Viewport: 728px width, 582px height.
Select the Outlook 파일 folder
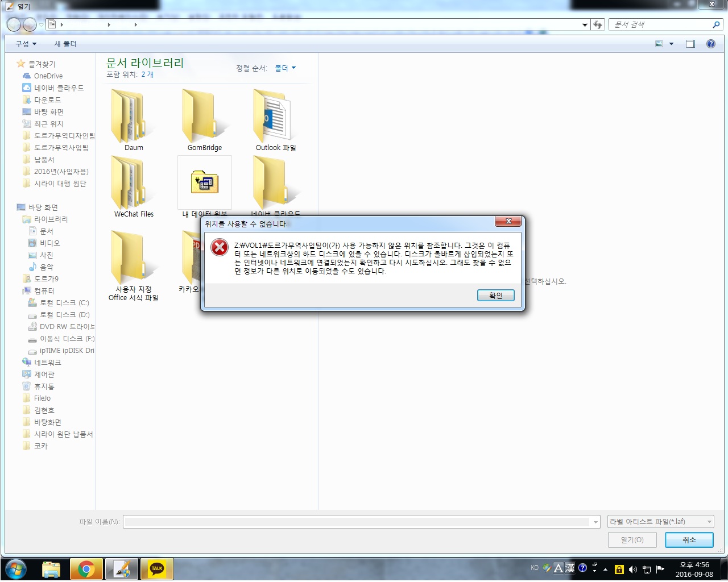tap(276, 120)
